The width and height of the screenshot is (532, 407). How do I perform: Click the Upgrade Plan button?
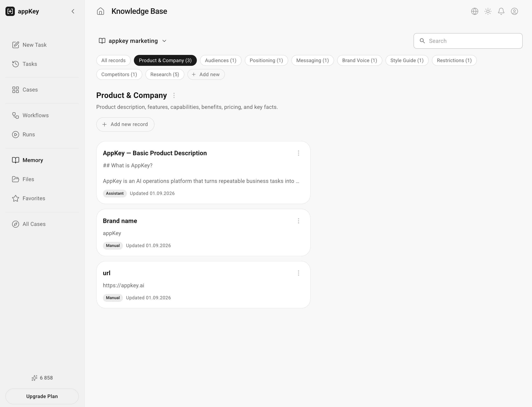coord(42,396)
